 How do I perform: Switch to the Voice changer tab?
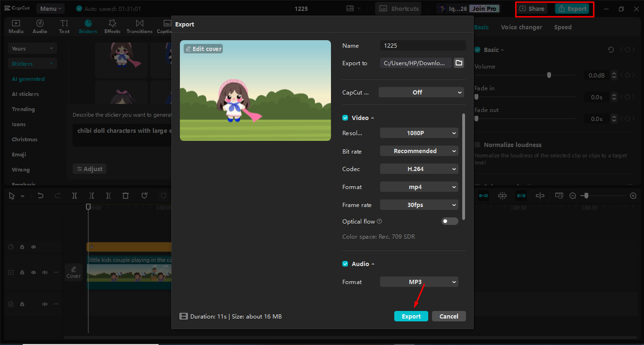pyautogui.click(x=521, y=27)
